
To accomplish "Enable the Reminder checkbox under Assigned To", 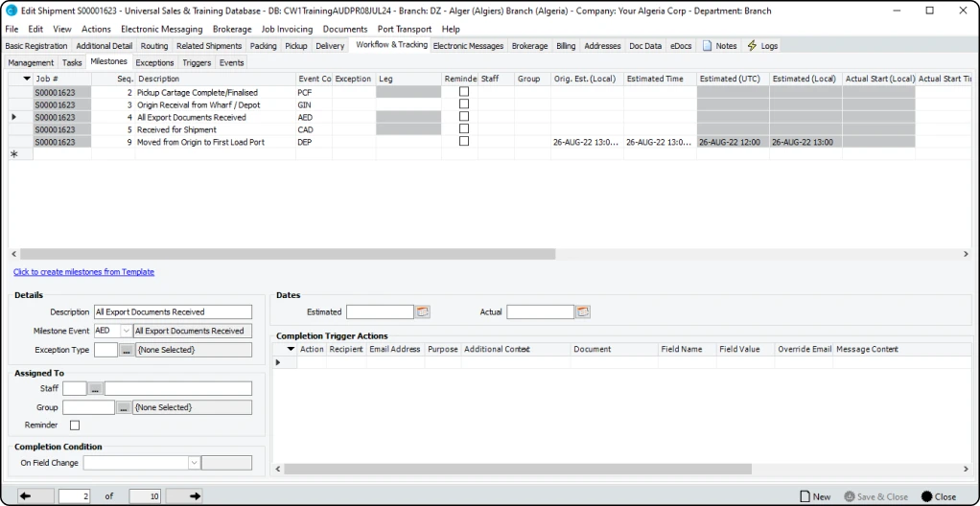I will click(75, 425).
